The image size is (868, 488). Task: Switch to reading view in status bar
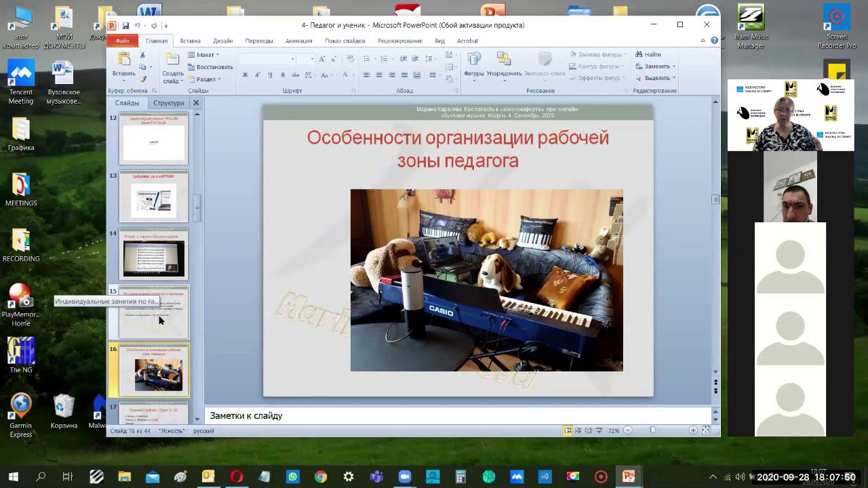pyautogui.click(x=588, y=430)
